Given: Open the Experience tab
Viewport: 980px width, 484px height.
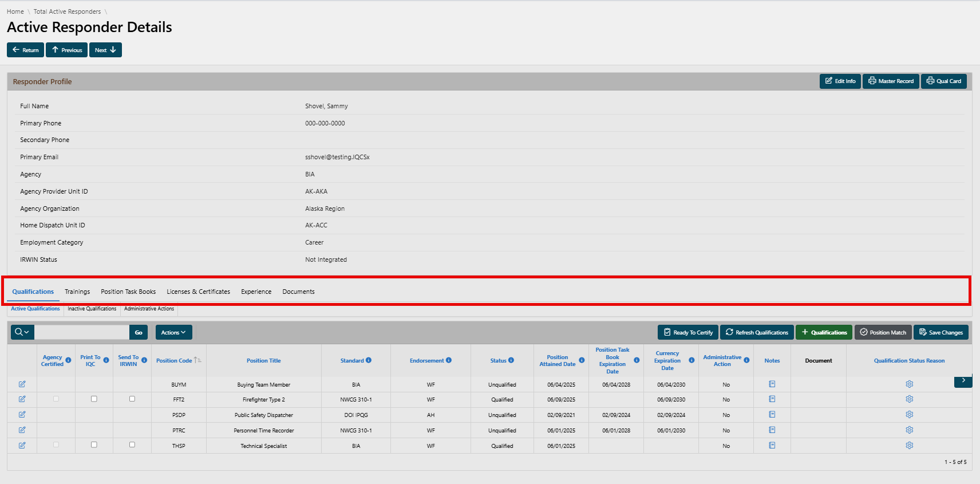Looking at the screenshot, I should [256, 292].
